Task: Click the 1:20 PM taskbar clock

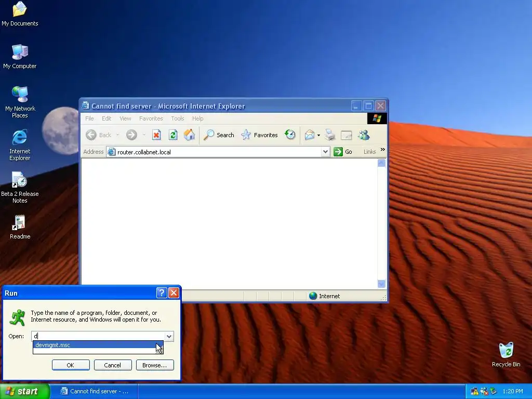Action: (513, 391)
